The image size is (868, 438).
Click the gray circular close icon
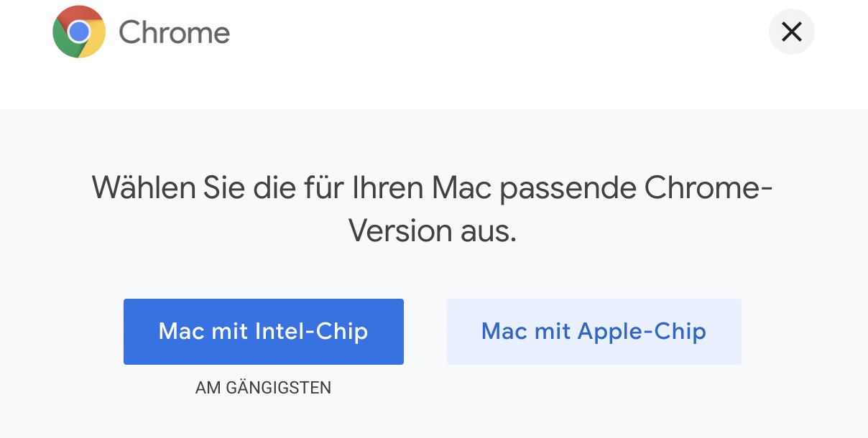coord(791,32)
